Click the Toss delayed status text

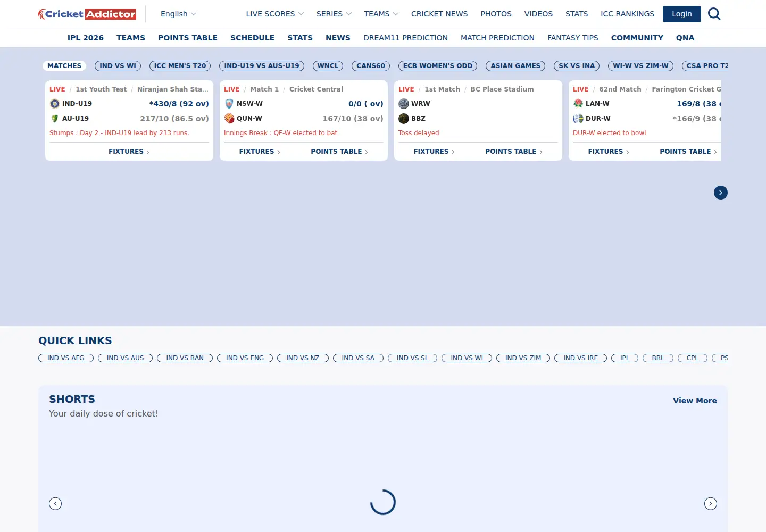(x=419, y=133)
